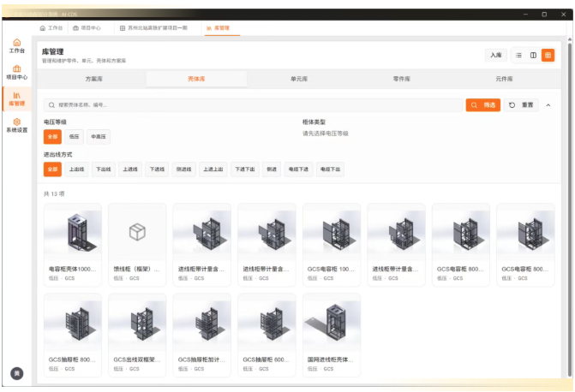Open the GCS抽屉柜 800... card thumbnail
This screenshot has width=575, height=392.
pyautogui.click(x=73, y=324)
